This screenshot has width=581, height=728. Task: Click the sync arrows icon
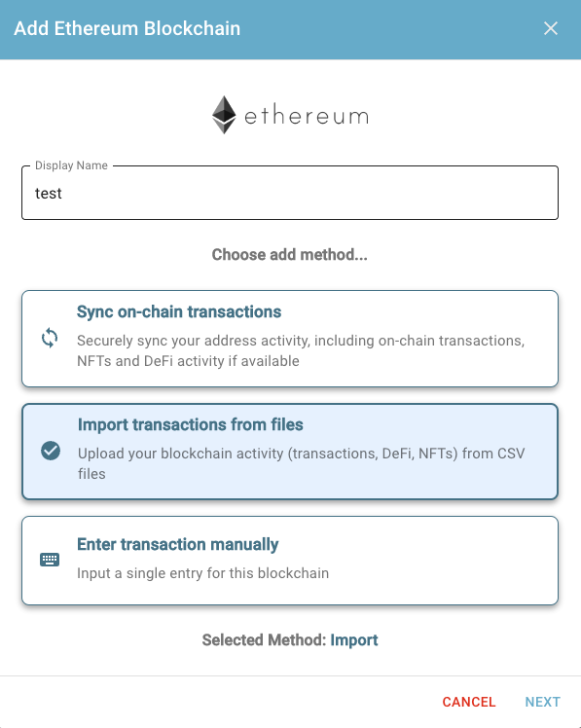pyautogui.click(x=50, y=338)
